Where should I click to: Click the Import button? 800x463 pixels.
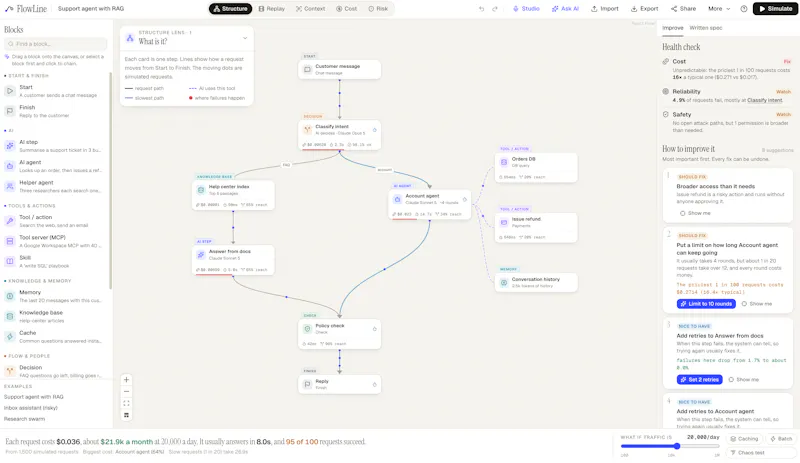pos(605,9)
